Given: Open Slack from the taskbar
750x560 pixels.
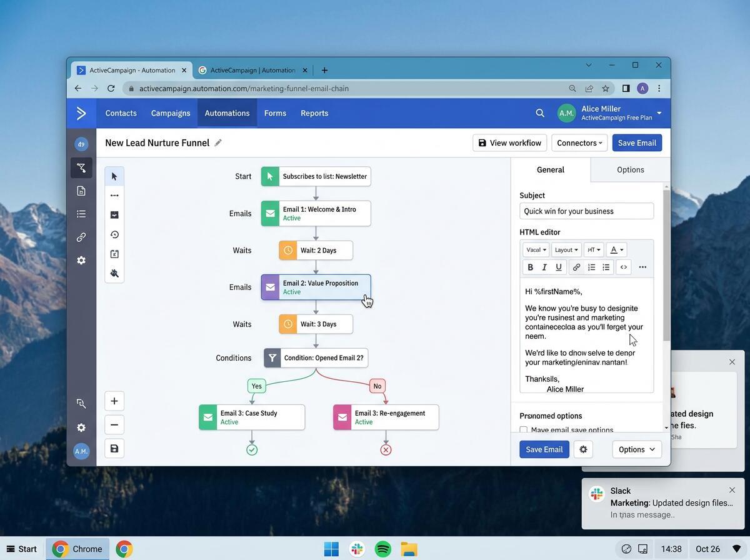Looking at the screenshot, I should [x=357, y=549].
